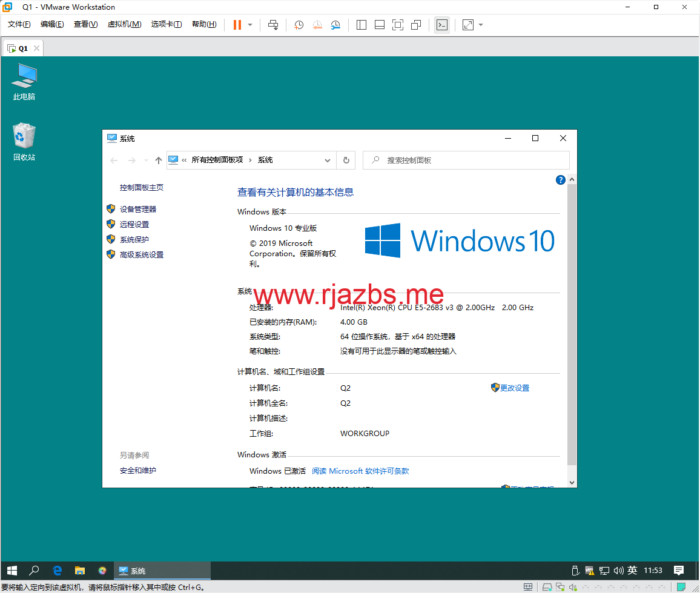Image resolution: width=700 pixels, height=593 pixels.
Task: Open 高级系统设置 from sidebar
Action: [142, 254]
